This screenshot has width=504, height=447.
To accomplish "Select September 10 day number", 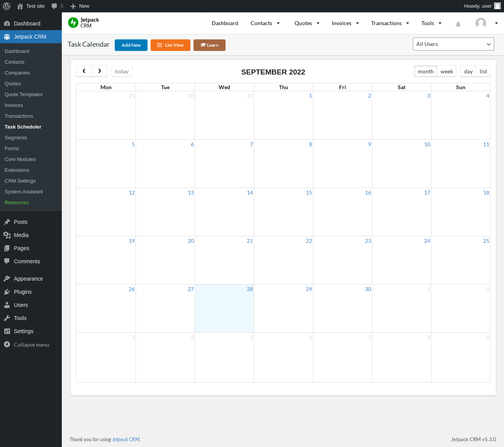I will tap(427, 144).
